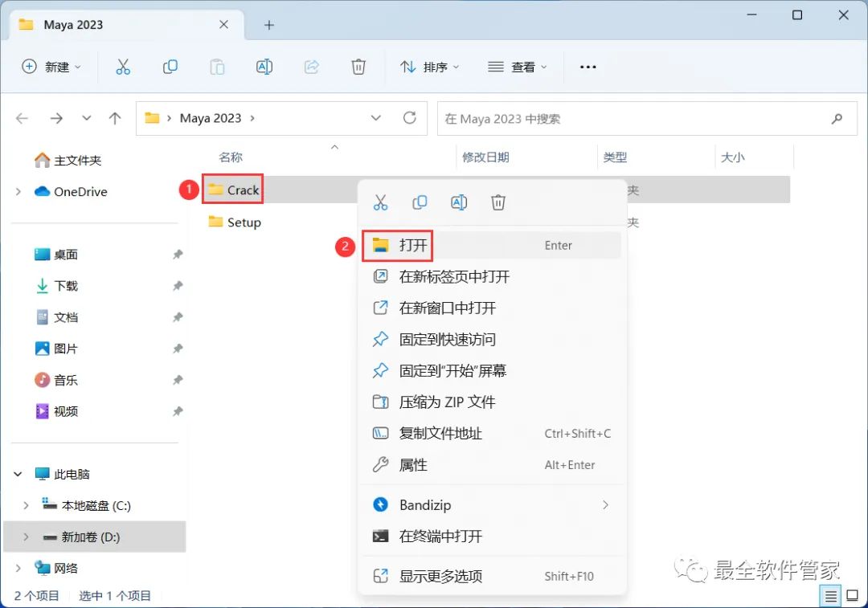Choose 固定到"开始"屏幕
Image resolution: width=868 pixels, height=608 pixels.
pos(491,371)
